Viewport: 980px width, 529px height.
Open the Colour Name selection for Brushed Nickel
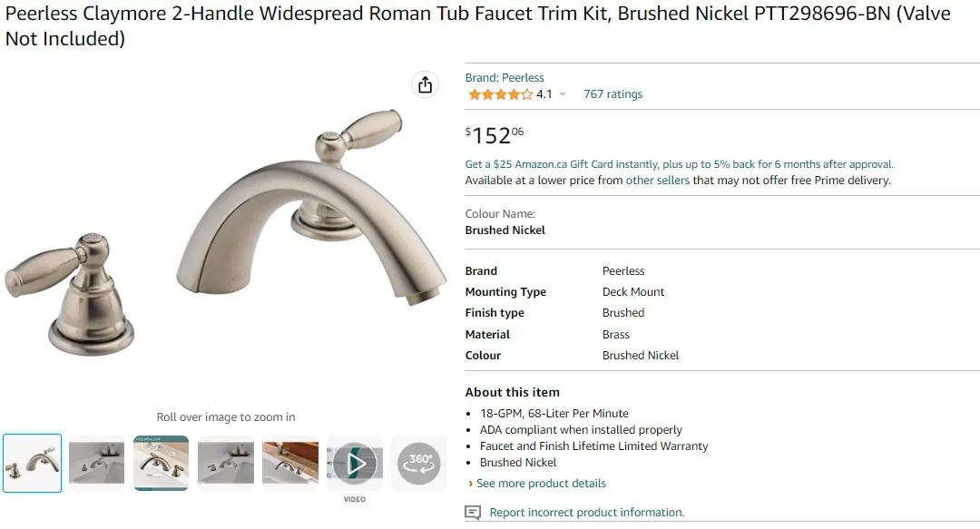pos(505,230)
